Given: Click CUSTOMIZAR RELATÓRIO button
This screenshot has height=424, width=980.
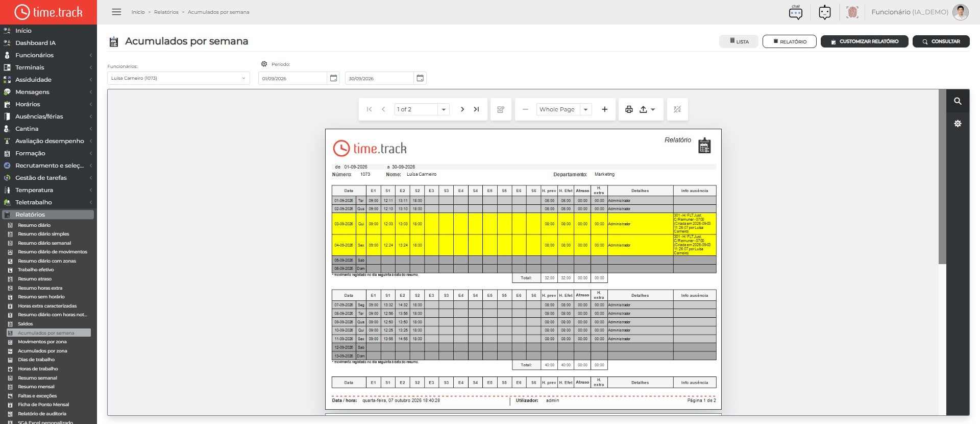Looking at the screenshot, I should coord(864,41).
